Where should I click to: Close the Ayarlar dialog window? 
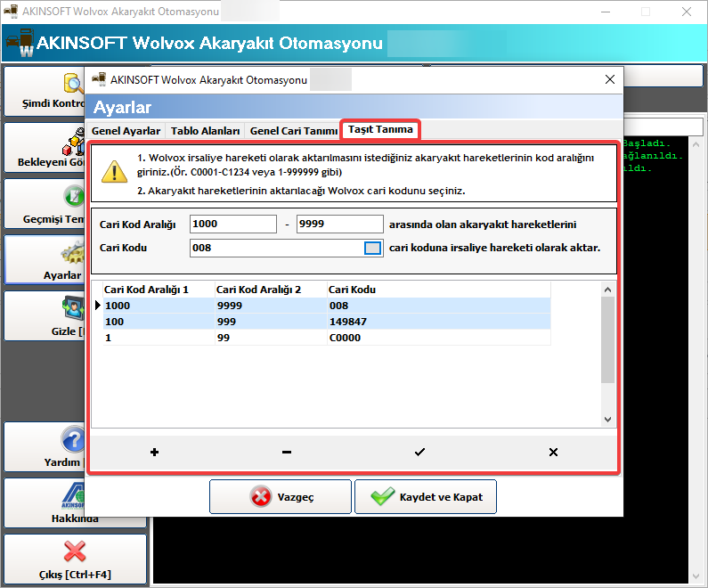tap(609, 79)
